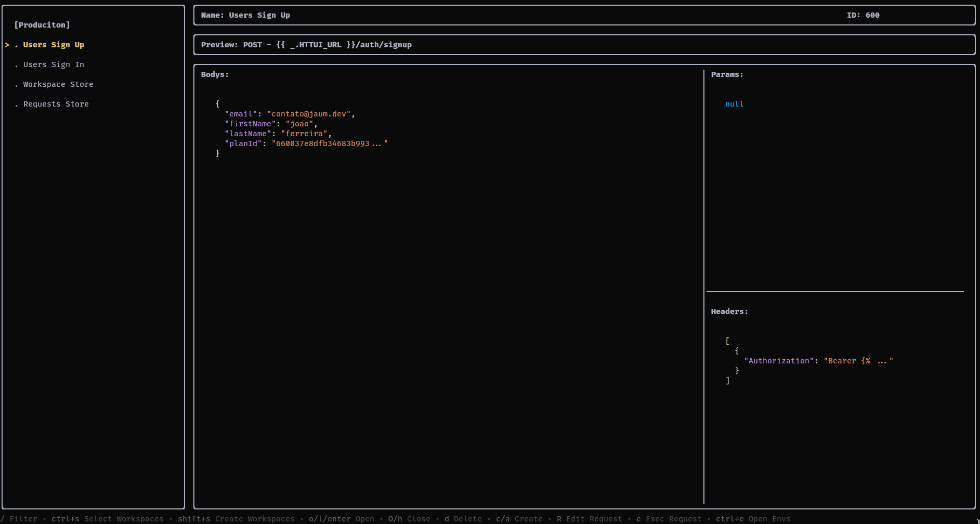This screenshot has height=524, width=980.
Task: Click the d Delete hint
Action: click(x=463, y=519)
